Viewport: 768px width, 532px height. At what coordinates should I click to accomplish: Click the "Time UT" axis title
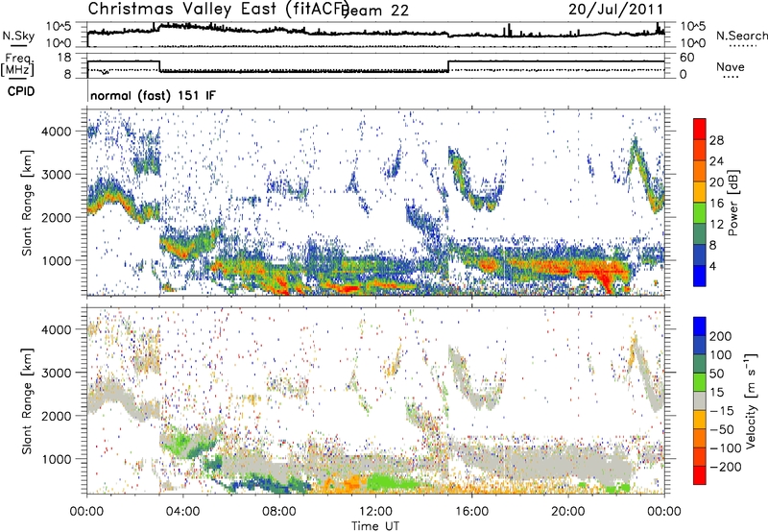click(375, 526)
